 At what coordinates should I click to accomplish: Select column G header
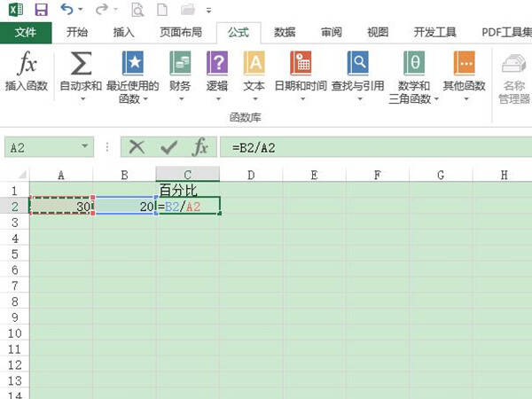441,175
